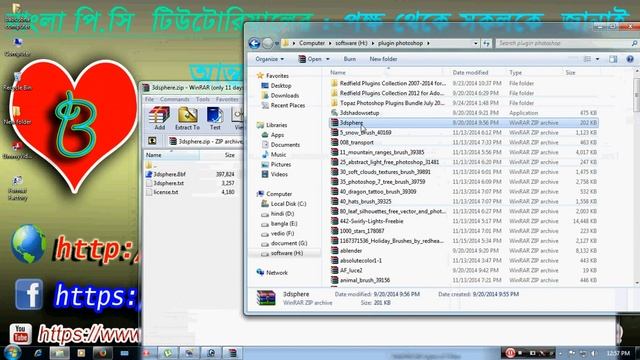
Task: Select hindi (D:) drive
Action: click(282, 213)
